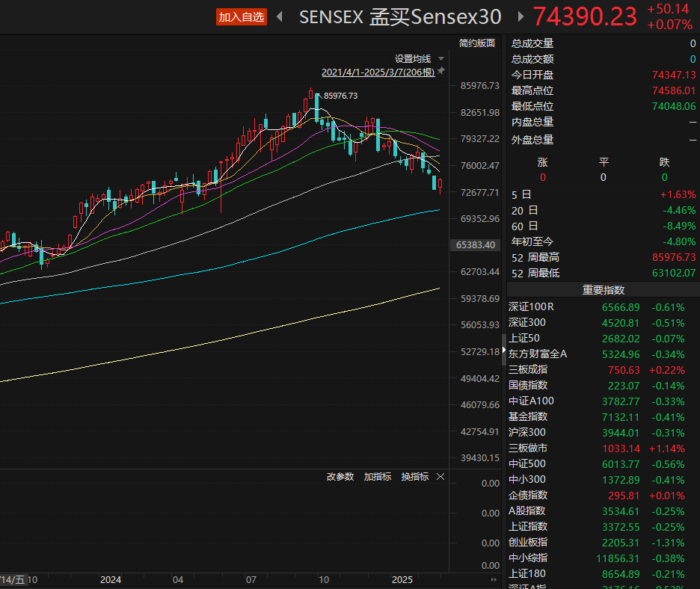The height and width of the screenshot is (589, 700).
Task: Select 东方财富全A index row
Action: coord(603,354)
